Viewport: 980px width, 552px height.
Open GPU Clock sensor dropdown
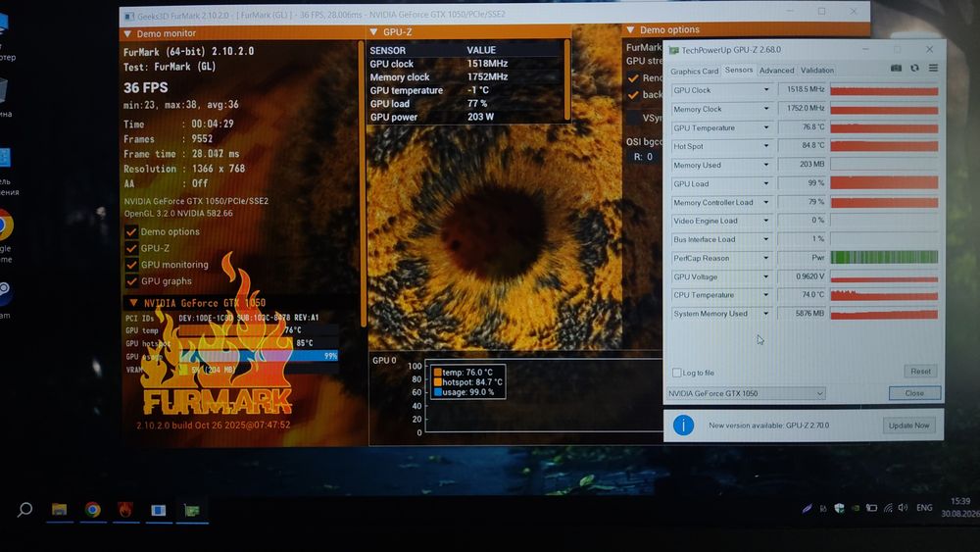coord(765,90)
